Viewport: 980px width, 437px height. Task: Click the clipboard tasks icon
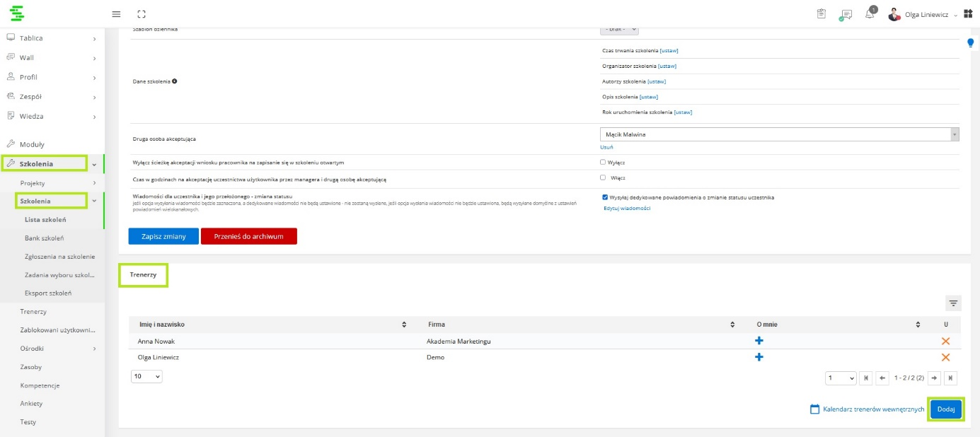(x=822, y=14)
